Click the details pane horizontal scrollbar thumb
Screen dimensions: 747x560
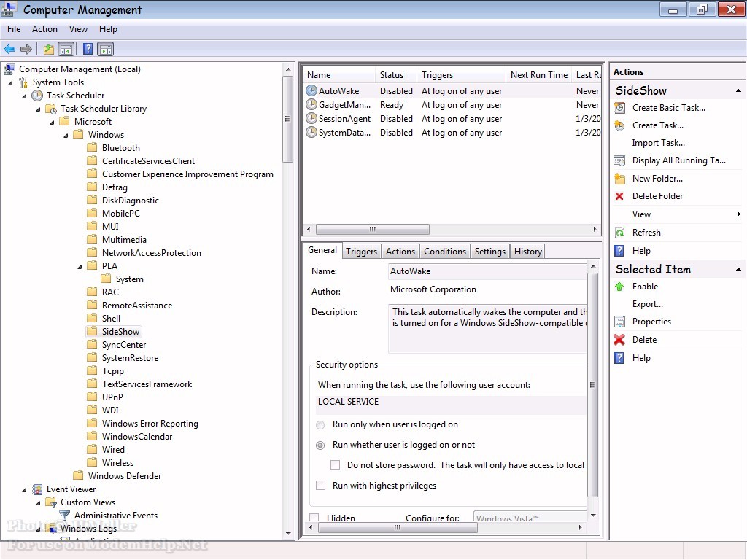pos(398,527)
